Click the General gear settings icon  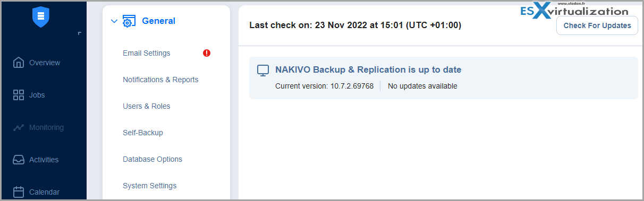tap(129, 21)
